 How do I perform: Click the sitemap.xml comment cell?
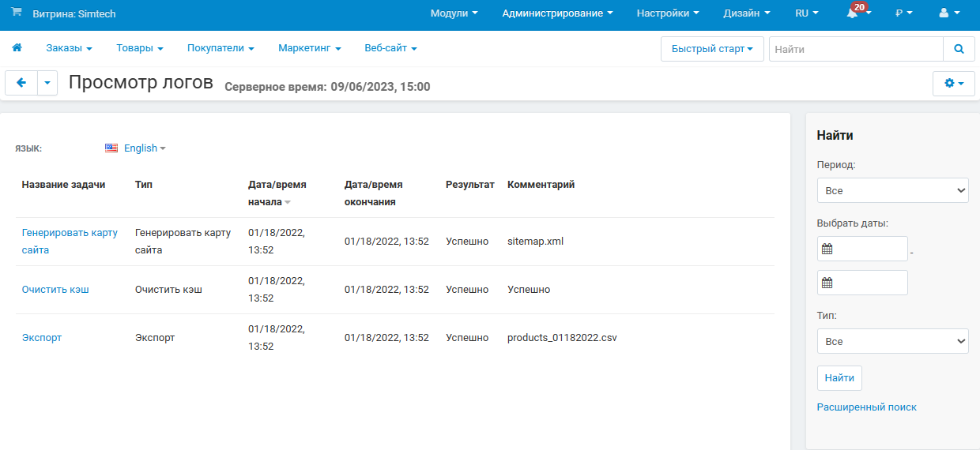535,242
